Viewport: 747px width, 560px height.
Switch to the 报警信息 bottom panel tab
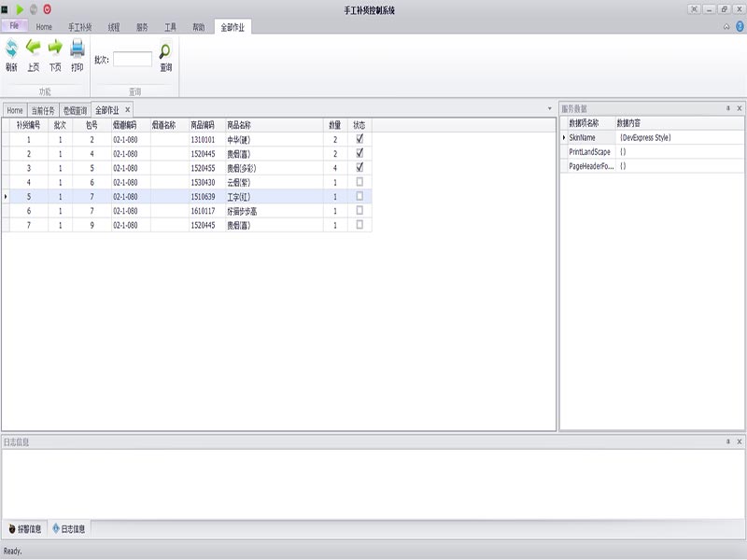tap(25, 528)
